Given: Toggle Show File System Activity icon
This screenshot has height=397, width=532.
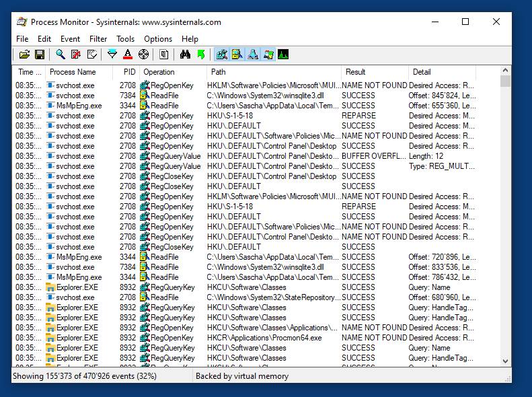Looking at the screenshot, I should click(x=237, y=55).
